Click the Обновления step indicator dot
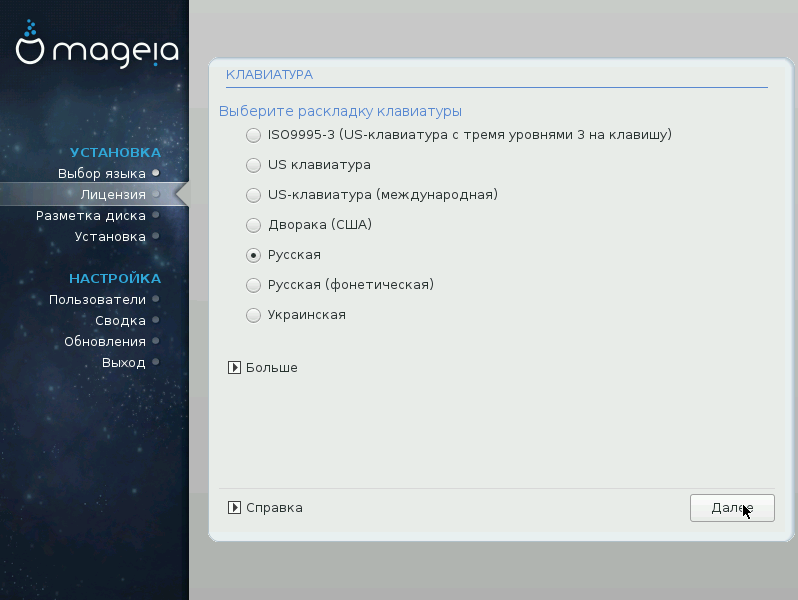Viewport: 798px width, 600px height. 155,341
